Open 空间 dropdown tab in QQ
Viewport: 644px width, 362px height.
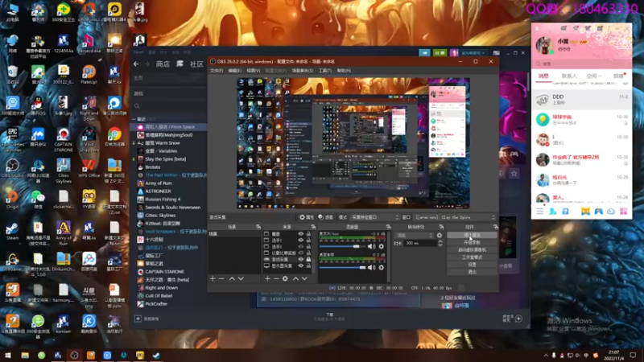pyautogui.click(x=594, y=76)
